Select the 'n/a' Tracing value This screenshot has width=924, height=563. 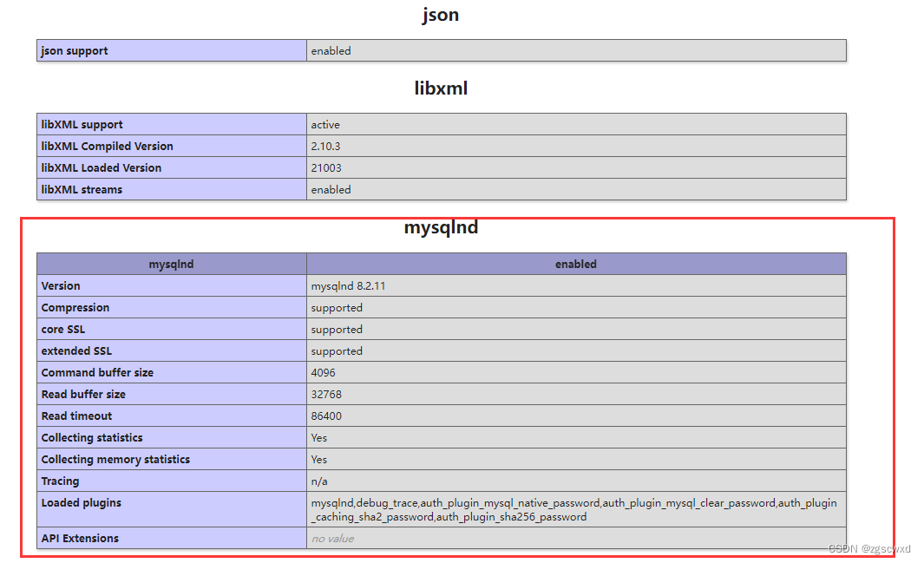[x=319, y=481]
